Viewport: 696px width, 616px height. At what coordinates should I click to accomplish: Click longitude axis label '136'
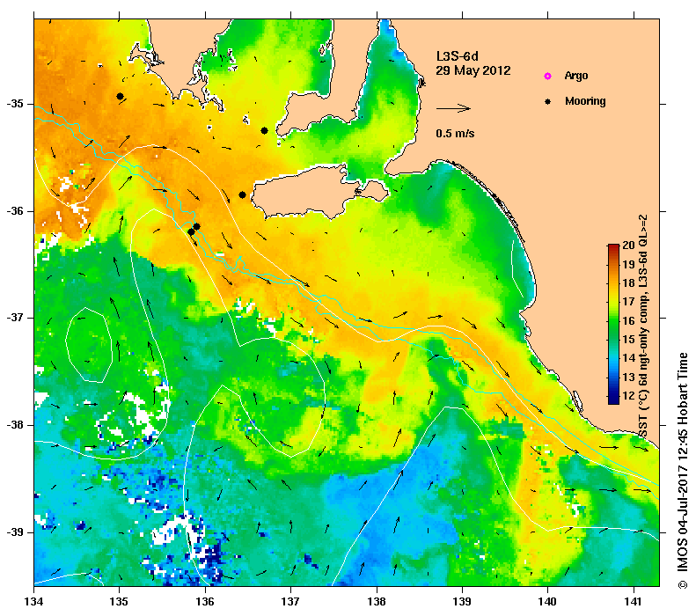click(205, 602)
